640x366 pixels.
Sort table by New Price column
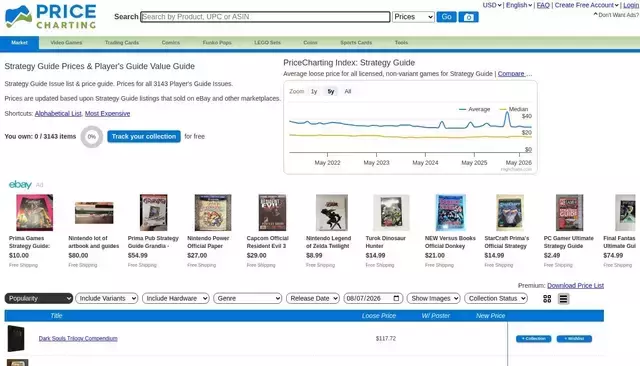pos(490,316)
